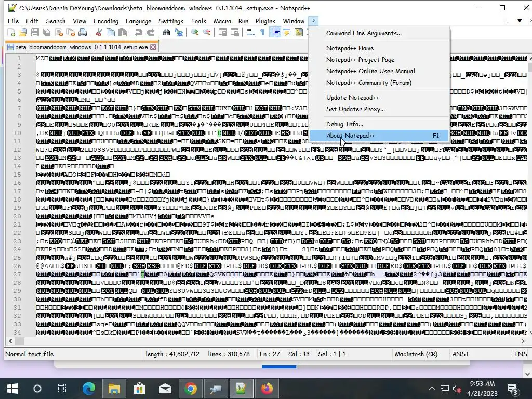Open Notepad++ Community (Forum) entry
Screen dimensions: 532x399
click(x=379, y=83)
